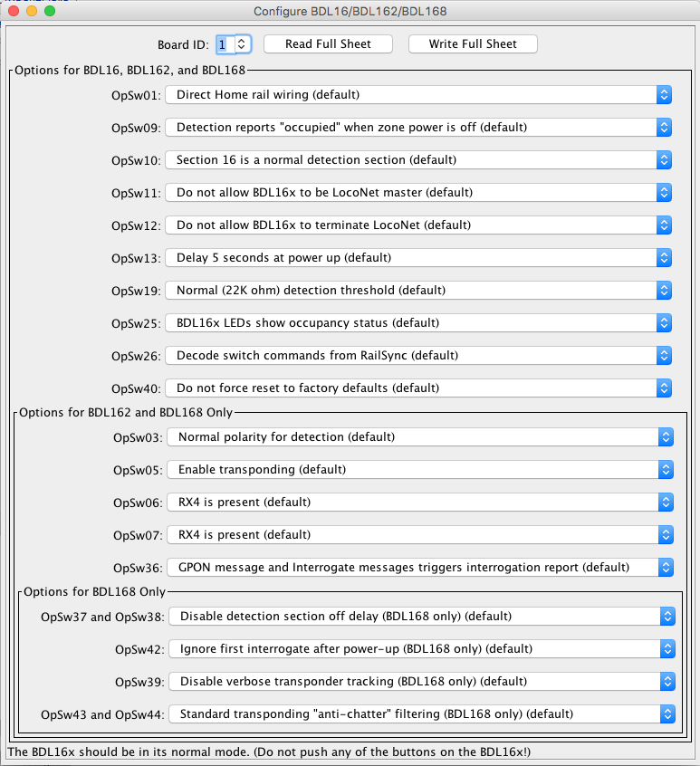Click the Write Full Sheet button

point(473,43)
